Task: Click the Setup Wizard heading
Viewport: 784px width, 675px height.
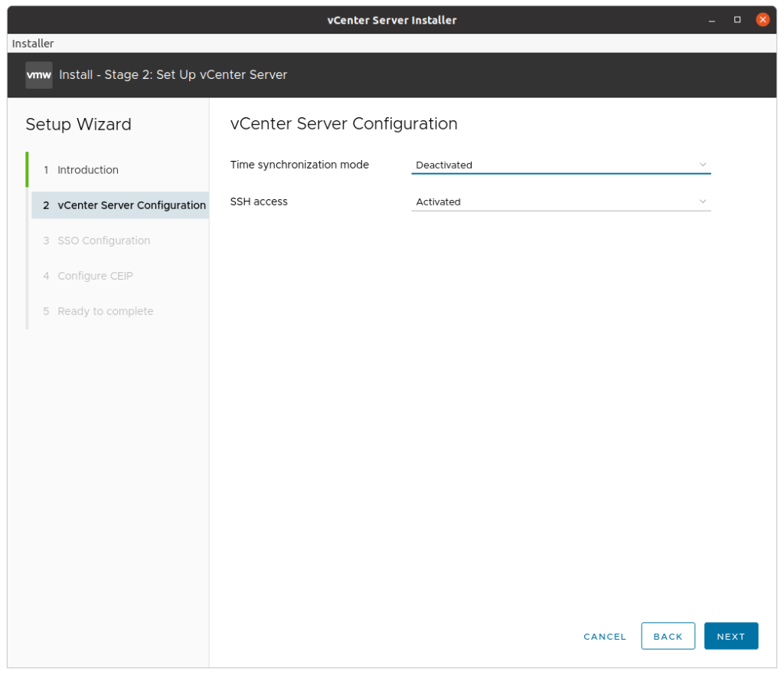Action: click(79, 124)
